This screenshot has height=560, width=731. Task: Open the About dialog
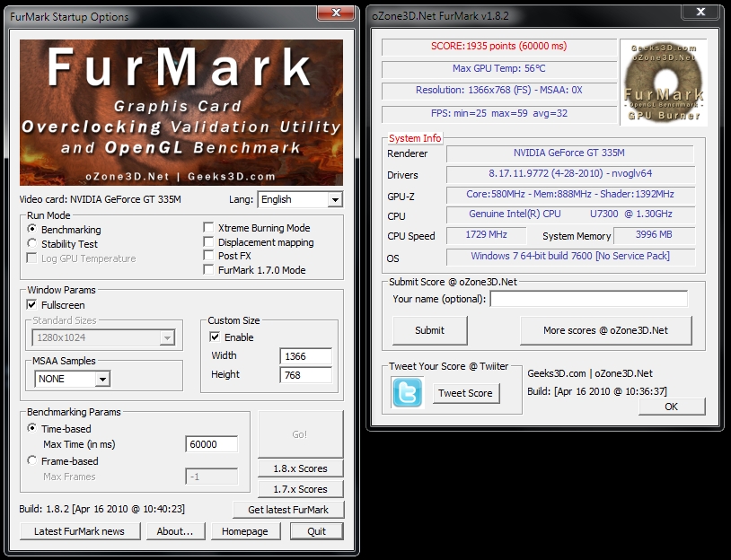(x=175, y=531)
